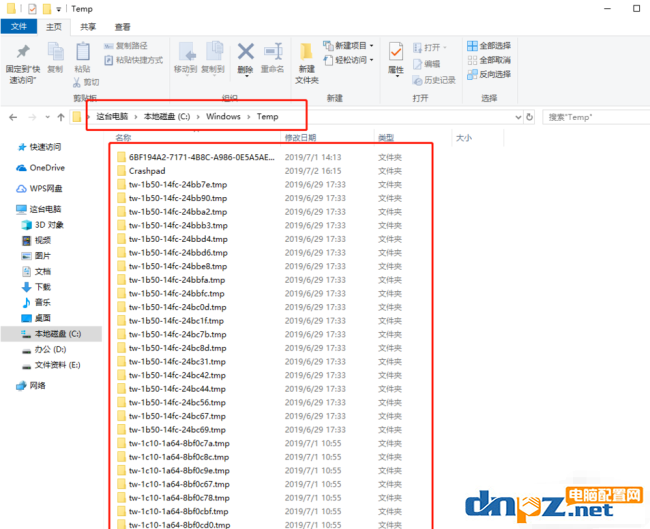The width and height of the screenshot is (650, 529).
Task: Click the Pin to Quick Access icon
Action: 23,51
